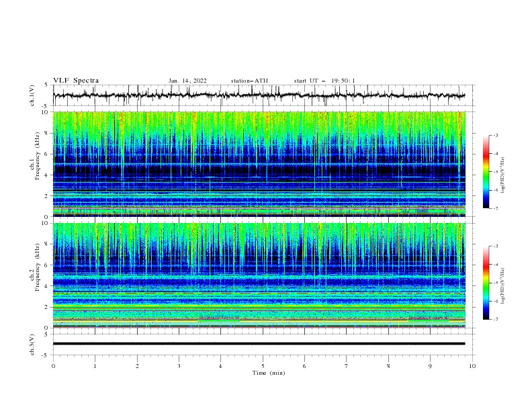Viewport: 532px width, 411px height.
Task: Click the "8" kHz tick on ch.1 axis
Action: pyautogui.click(x=47, y=133)
